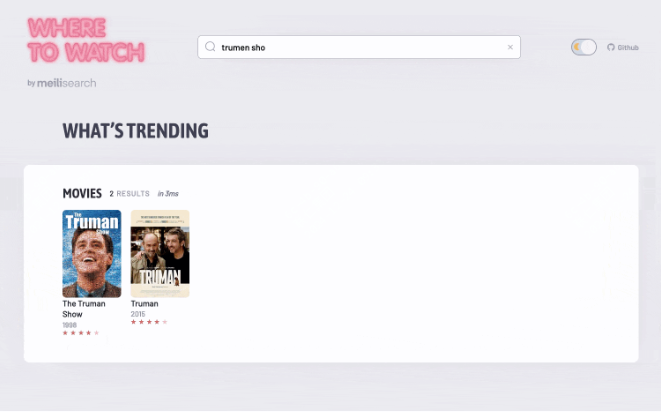Image resolution: width=661 pixels, height=412 pixels.
Task: Click the 1998 year under Truman Show
Action: (70, 325)
